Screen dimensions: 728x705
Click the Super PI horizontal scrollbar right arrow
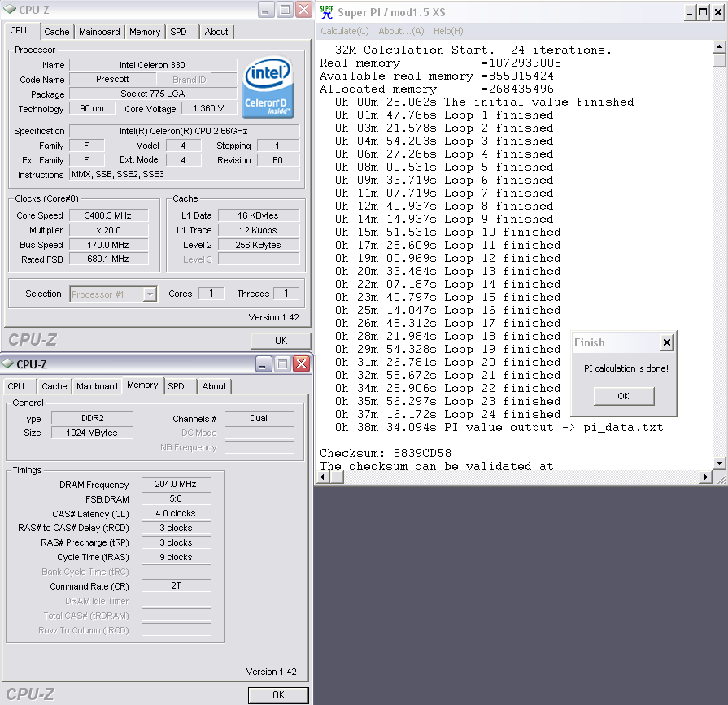(x=706, y=477)
